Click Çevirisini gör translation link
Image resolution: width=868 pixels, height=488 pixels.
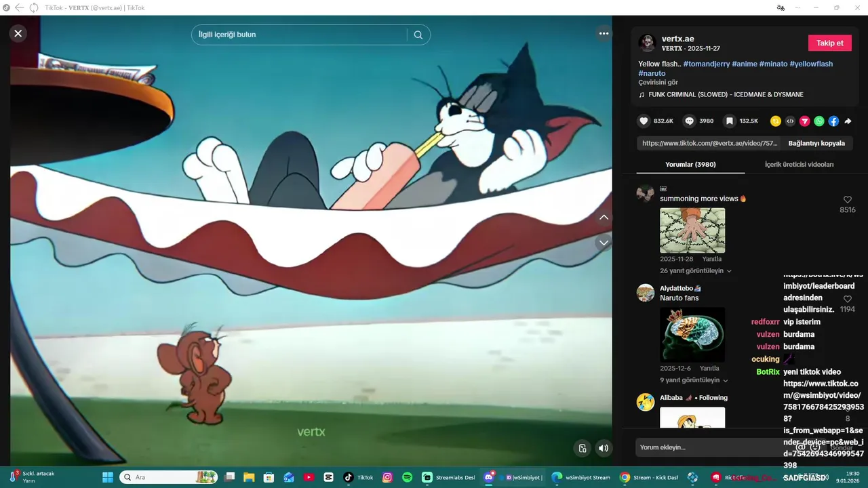click(658, 83)
